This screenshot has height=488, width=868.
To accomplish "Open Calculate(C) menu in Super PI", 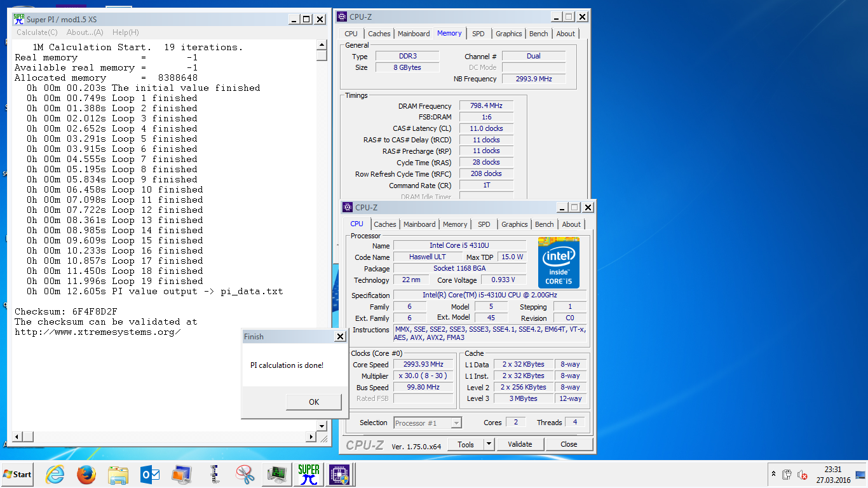I will (37, 32).
